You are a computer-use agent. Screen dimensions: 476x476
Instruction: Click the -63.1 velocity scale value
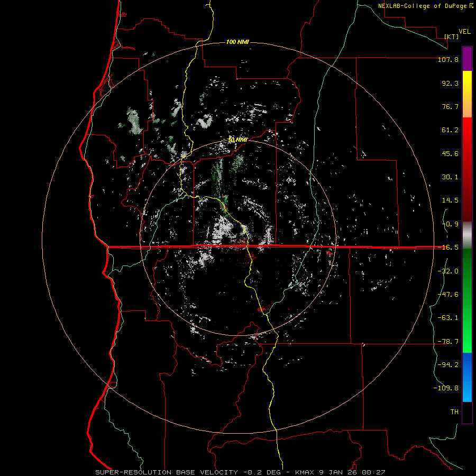[x=448, y=318]
